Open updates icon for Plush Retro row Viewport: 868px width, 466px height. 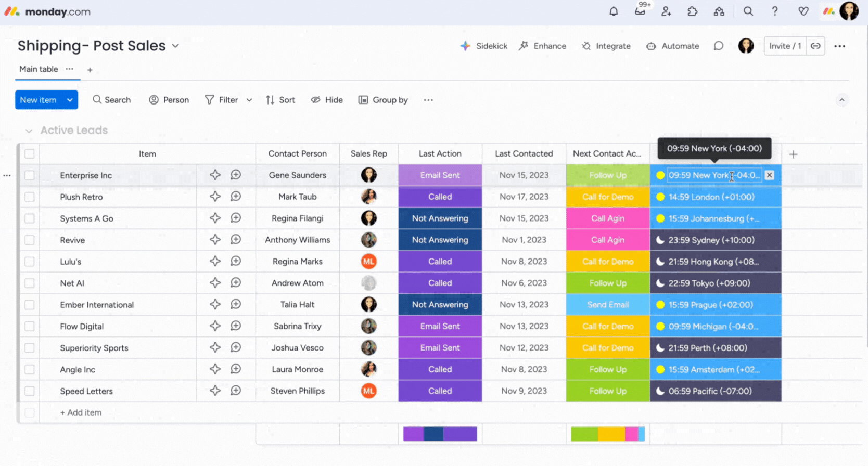236,197
